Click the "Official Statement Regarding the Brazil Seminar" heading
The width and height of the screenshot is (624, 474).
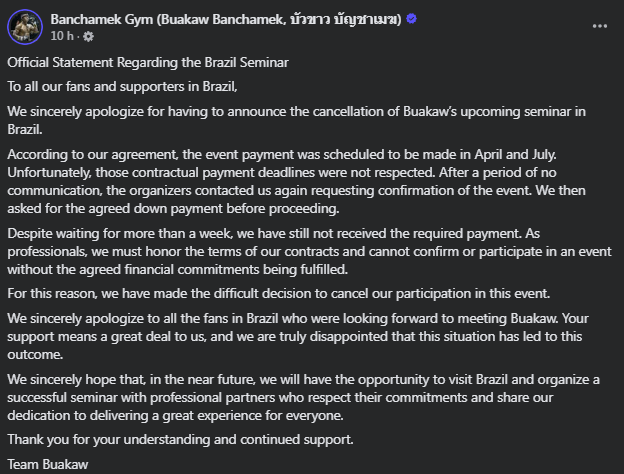pos(148,62)
